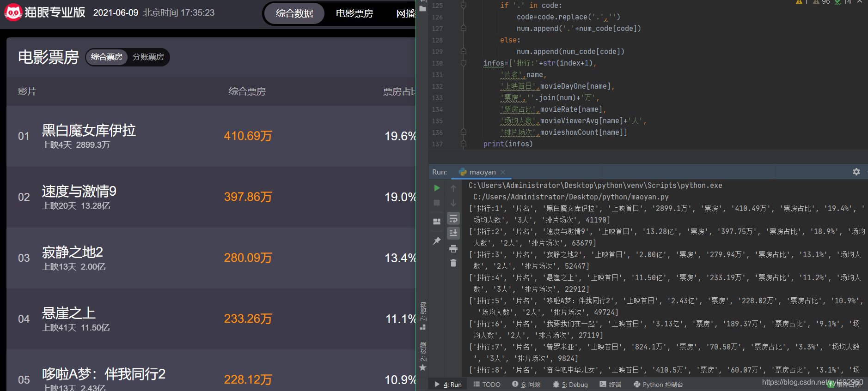868x391 pixels.
Task: Select the 综合票房 box office toggle
Action: pyautogui.click(x=107, y=57)
